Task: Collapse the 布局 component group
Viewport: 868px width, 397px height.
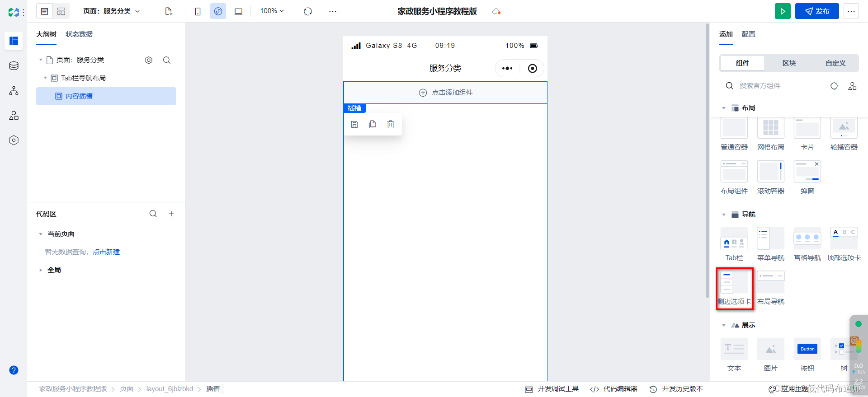Action: tap(724, 108)
